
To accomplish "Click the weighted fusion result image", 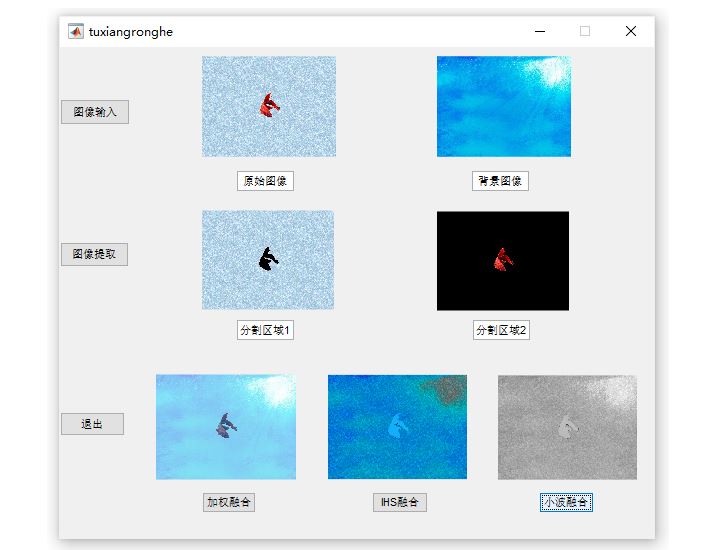I will point(226,427).
